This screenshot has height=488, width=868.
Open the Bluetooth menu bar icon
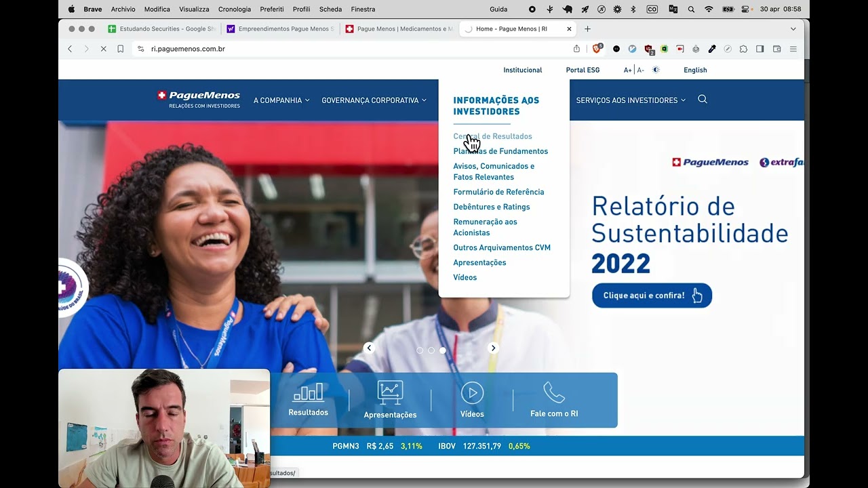tap(633, 9)
